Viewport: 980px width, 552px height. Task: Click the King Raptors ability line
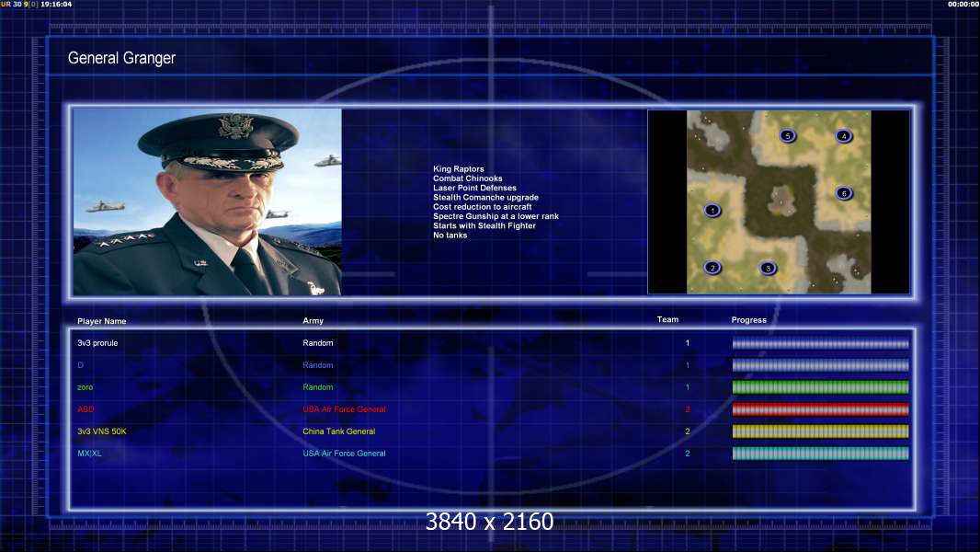(x=459, y=168)
